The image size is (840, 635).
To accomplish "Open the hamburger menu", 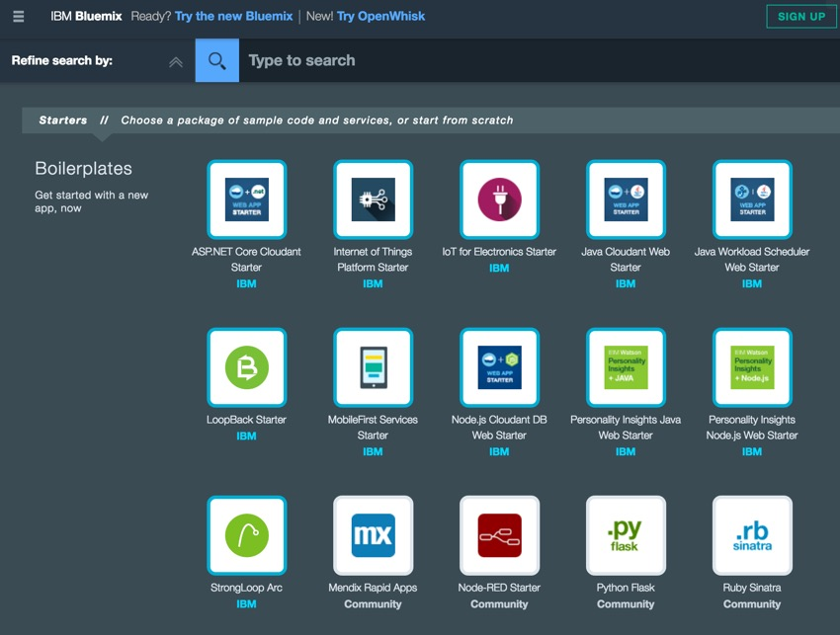I will [x=18, y=17].
